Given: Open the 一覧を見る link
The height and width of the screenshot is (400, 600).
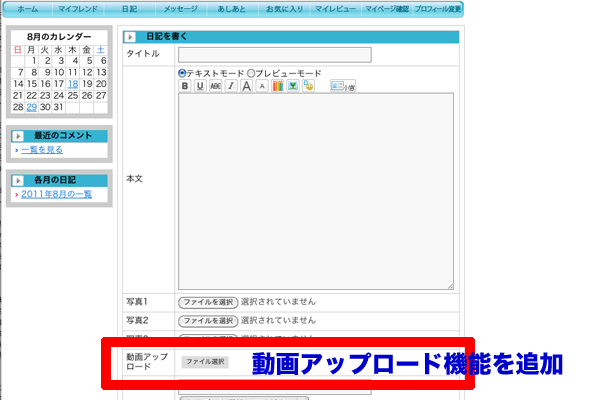Looking at the screenshot, I should (42, 149).
